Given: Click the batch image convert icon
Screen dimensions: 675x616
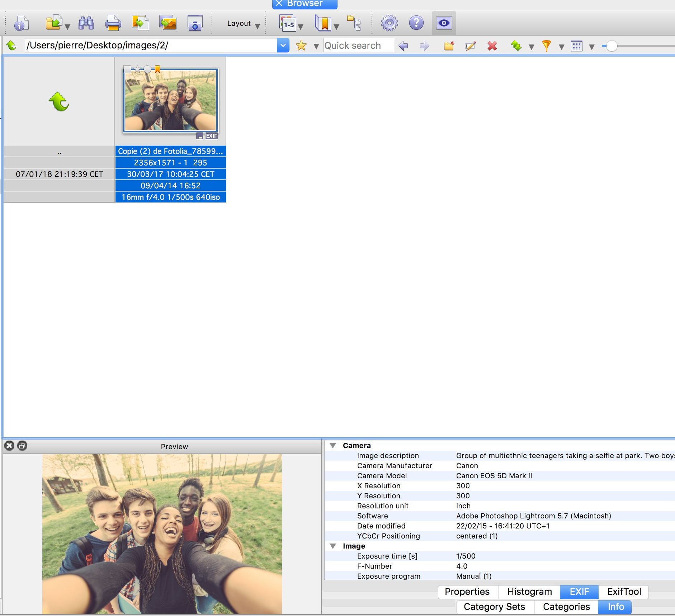Looking at the screenshot, I should [168, 23].
